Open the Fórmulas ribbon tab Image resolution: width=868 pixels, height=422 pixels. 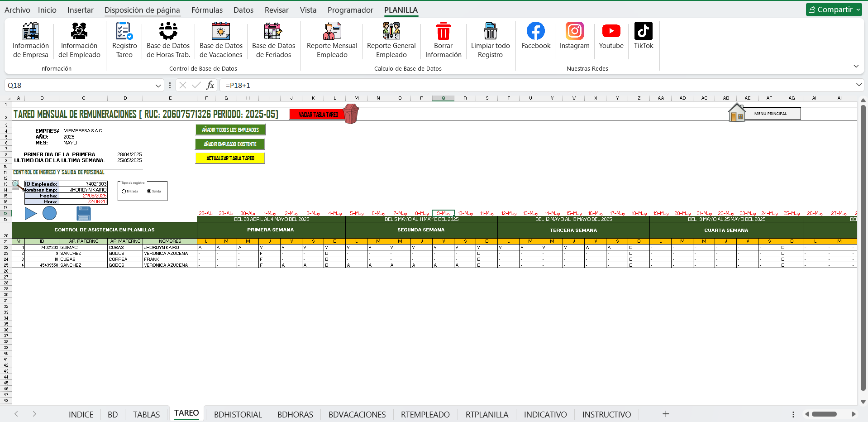pos(207,10)
